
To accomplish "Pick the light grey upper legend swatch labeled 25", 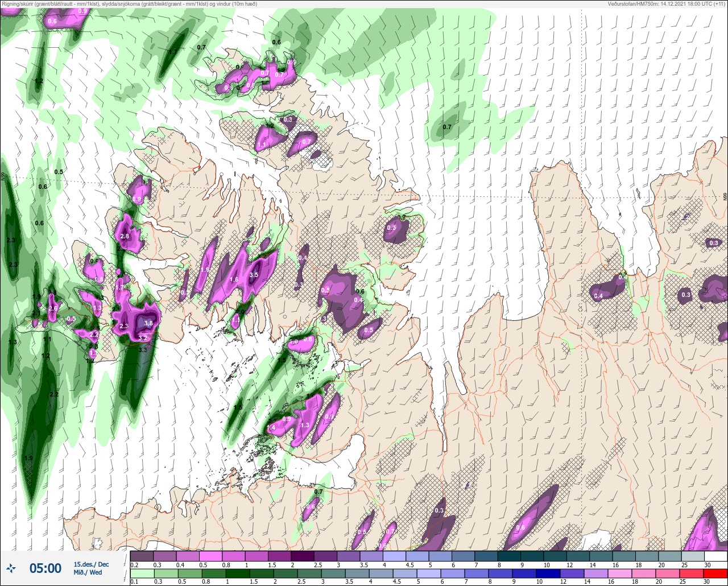I will pyautogui.click(x=693, y=556).
